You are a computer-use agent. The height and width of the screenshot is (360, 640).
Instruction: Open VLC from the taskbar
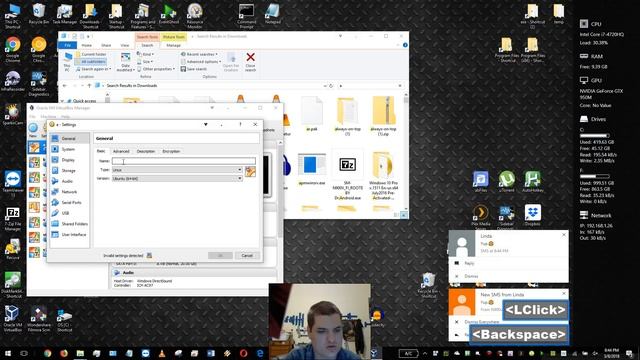coord(162,353)
